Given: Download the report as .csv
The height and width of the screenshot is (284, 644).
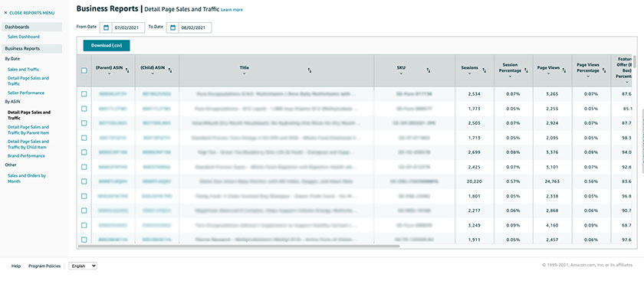Looking at the screenshot, I should [x=107, y=45].
